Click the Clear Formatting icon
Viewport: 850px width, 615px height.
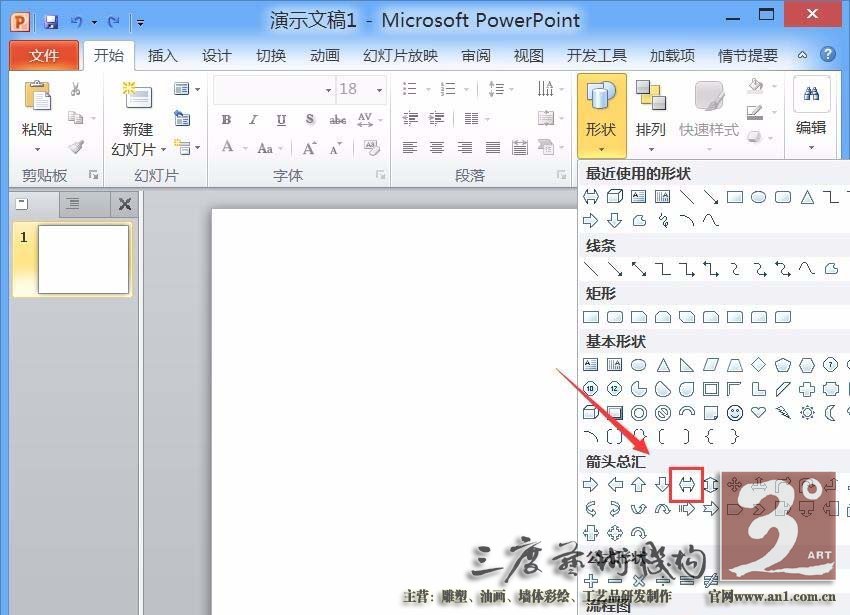tap(371, 148)
